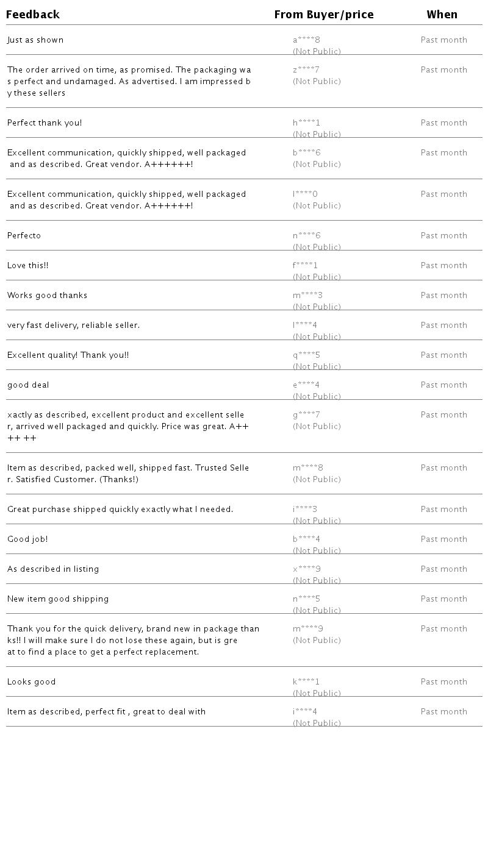Click buyer h****1 username
The width and height of the screenshot is (488, 868).
pyautogui.click(x=306, y=123)
